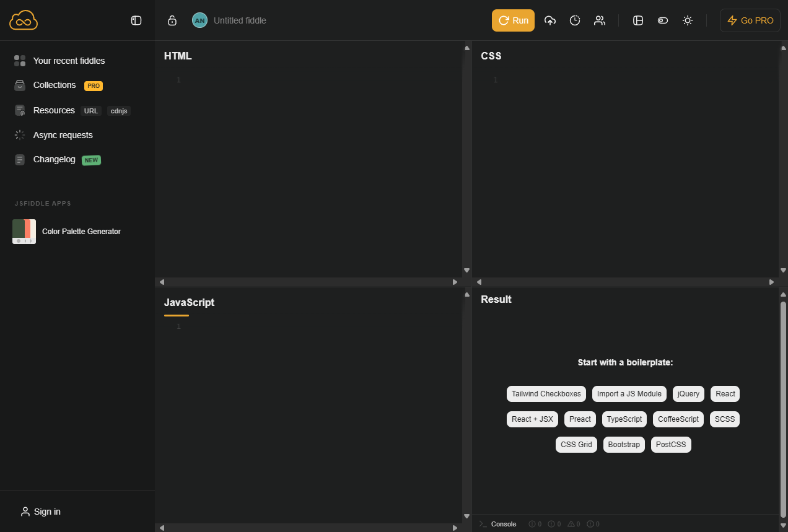Expand the Collections section
788x532 pixels.
[x=55, y=85]
